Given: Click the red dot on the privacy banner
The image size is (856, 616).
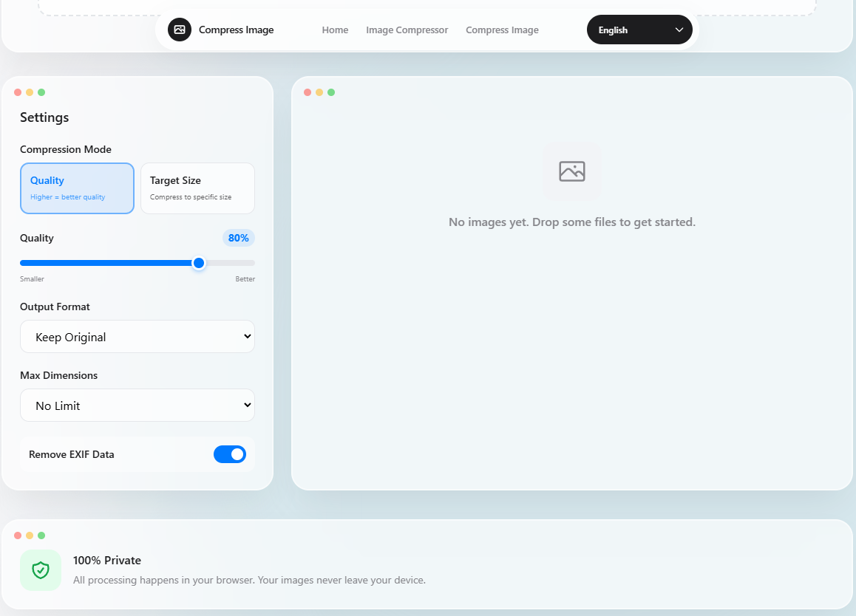Looking at the screenshot, I should coord(17,535).
